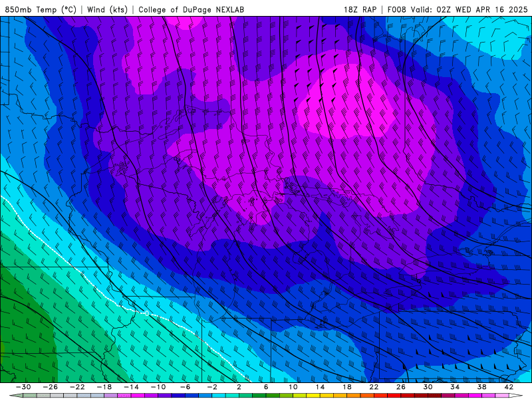Click the '26' colorbar value
This screenshot has width=532, height=399.
coord(401,387)
